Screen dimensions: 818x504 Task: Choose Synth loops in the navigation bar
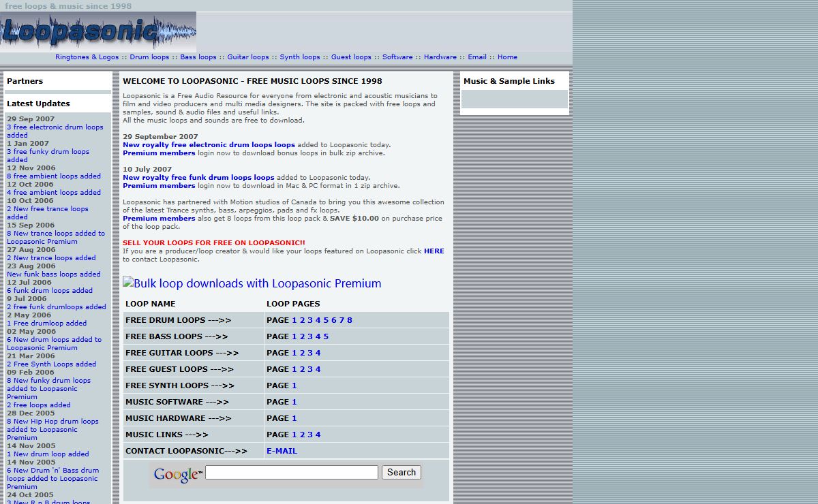coord(300,57)
